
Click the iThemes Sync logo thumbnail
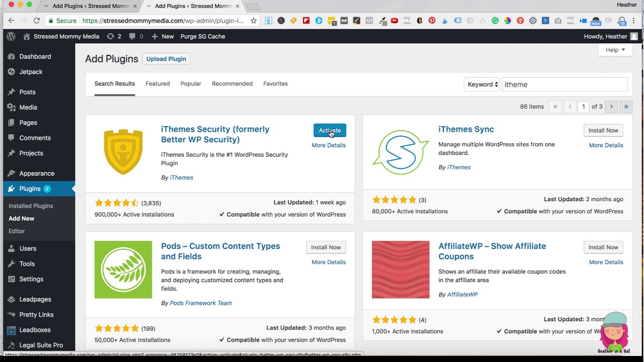point(400,152)
